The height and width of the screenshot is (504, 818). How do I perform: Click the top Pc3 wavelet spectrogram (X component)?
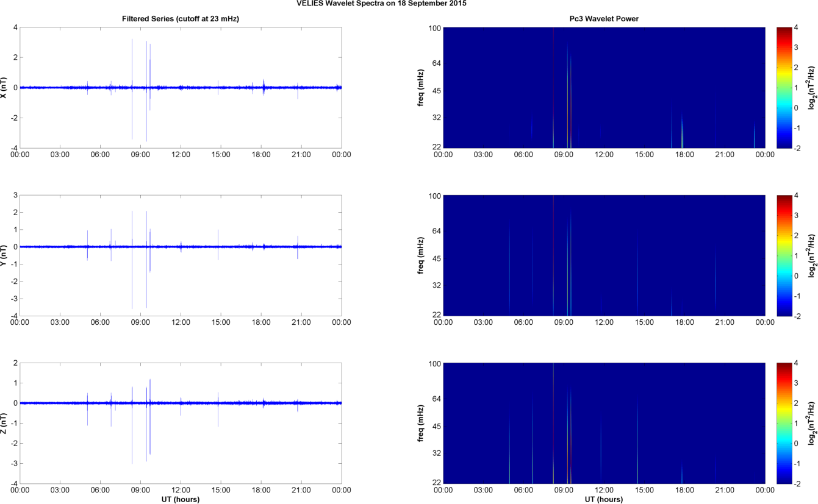pyautogui.click(x=604, y=88)
